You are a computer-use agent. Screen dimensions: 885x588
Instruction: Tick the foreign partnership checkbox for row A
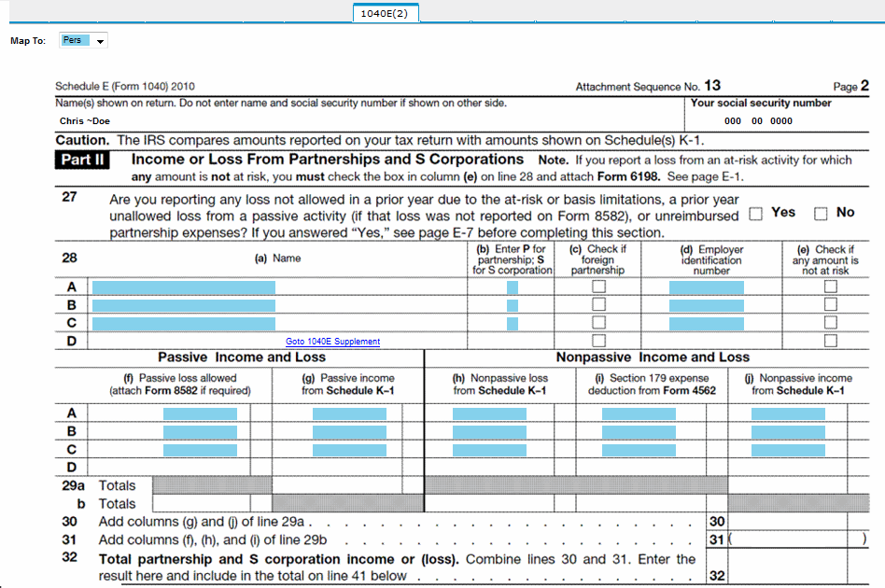click(598, 287)
